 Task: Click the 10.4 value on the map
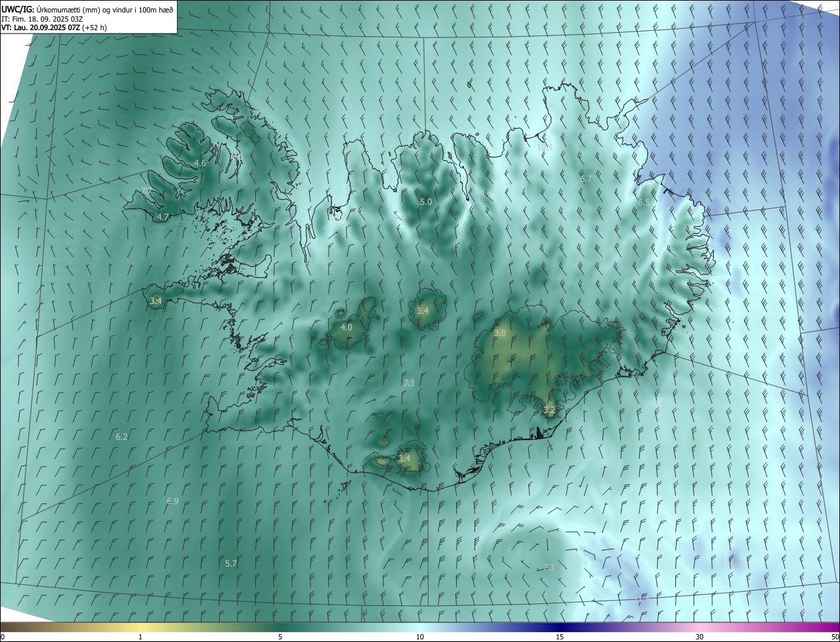pos(545,148)
